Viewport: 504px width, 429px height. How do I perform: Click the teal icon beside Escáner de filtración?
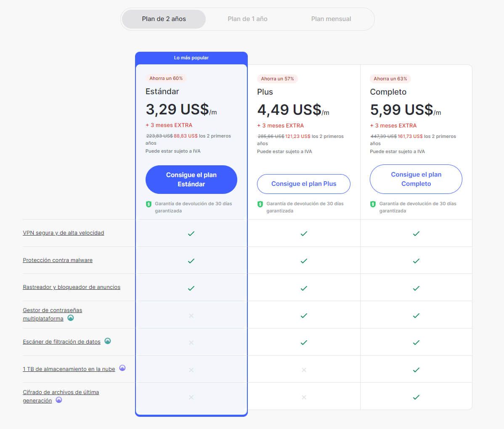coord(108,341)
